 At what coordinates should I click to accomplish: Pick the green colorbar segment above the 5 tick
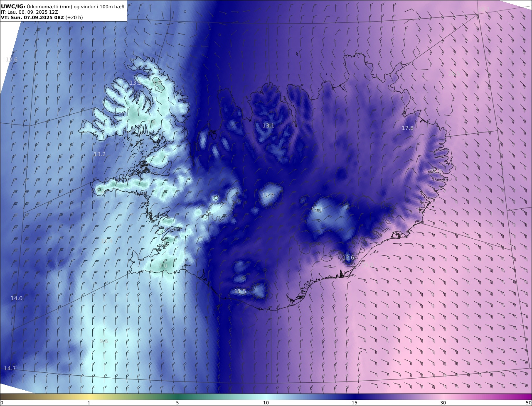pos(177,396)
